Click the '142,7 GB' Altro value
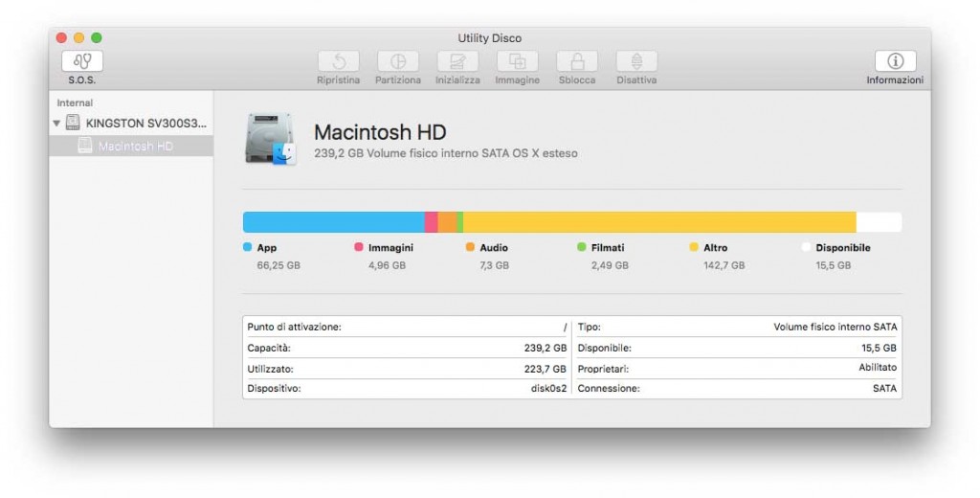Viewport: 980px width, 498px height. click(724, 265)
